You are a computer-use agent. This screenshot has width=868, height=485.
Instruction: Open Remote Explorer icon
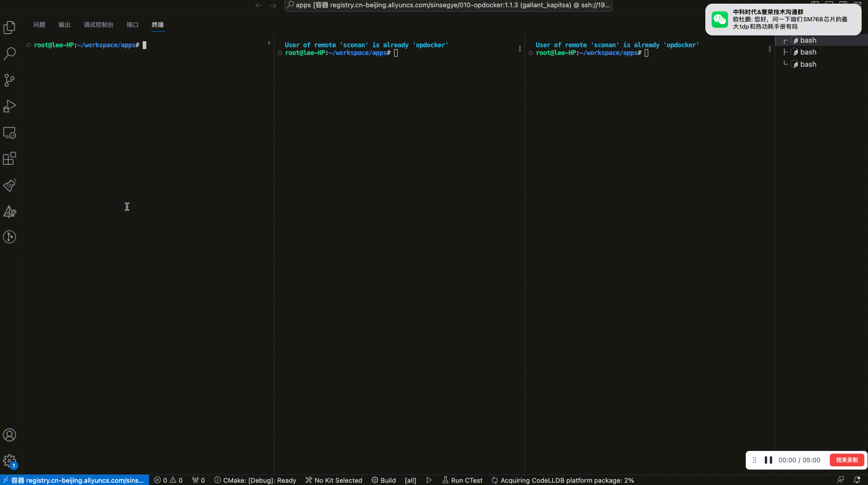click(x=10, y=133)
